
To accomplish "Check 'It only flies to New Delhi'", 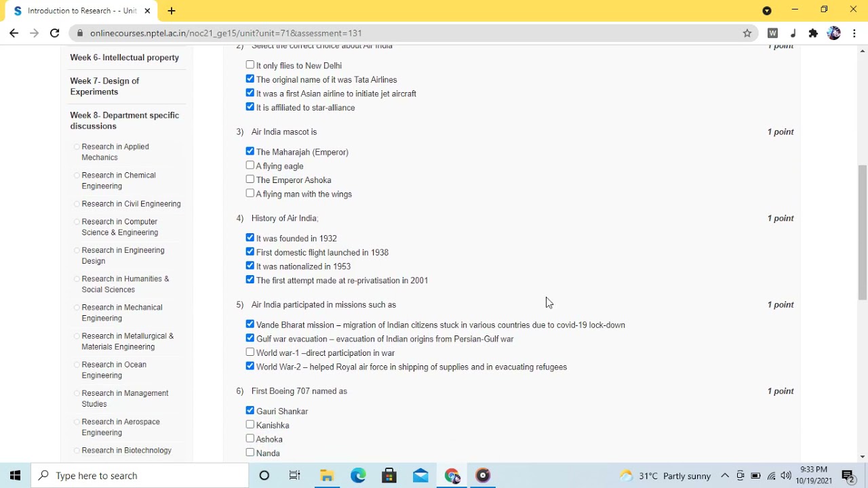I will coord(250,65).
